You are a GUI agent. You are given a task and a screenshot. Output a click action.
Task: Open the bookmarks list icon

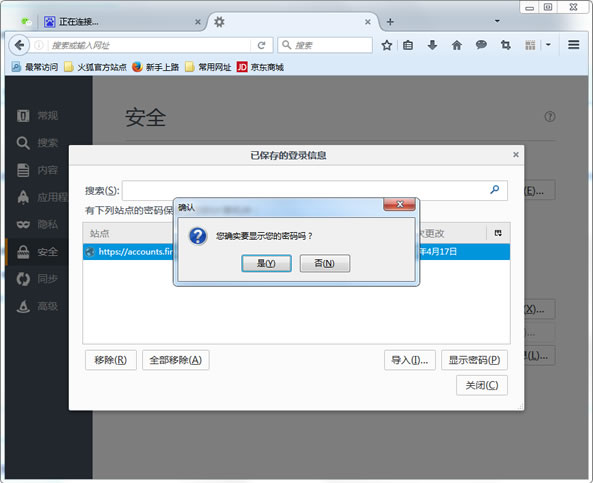click(408, 45)
